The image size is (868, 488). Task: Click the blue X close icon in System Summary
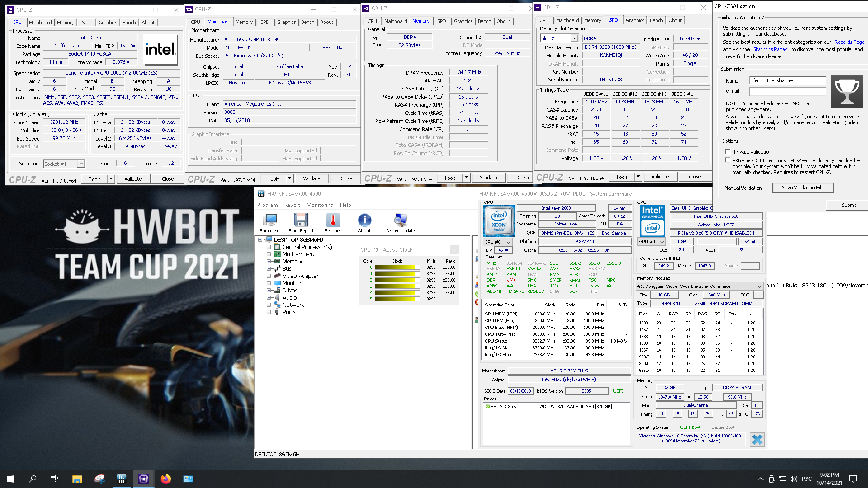(757, 439)
